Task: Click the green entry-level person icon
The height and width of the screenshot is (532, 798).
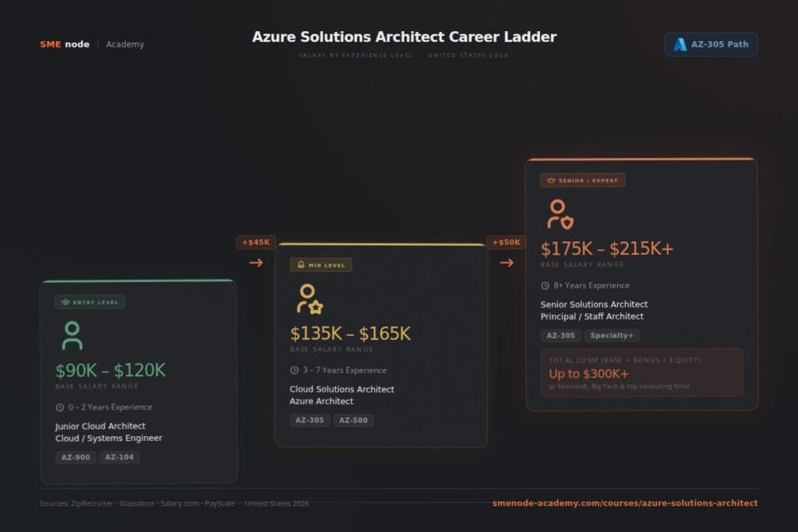Action: [72, 335]
